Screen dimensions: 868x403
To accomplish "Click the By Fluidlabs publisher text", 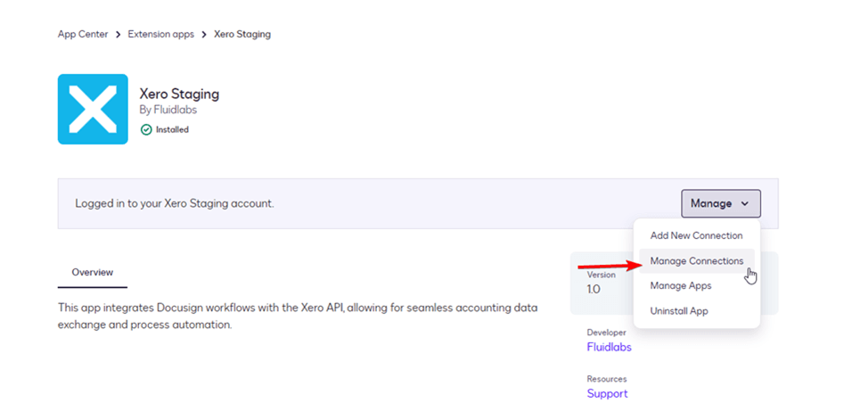I will click(x=168, y=111).
